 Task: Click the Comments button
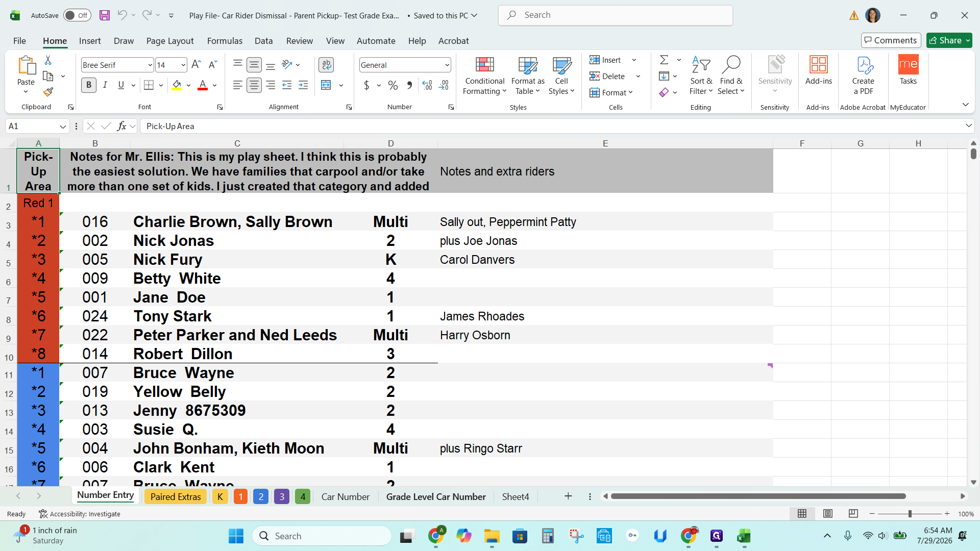(891, 40)
